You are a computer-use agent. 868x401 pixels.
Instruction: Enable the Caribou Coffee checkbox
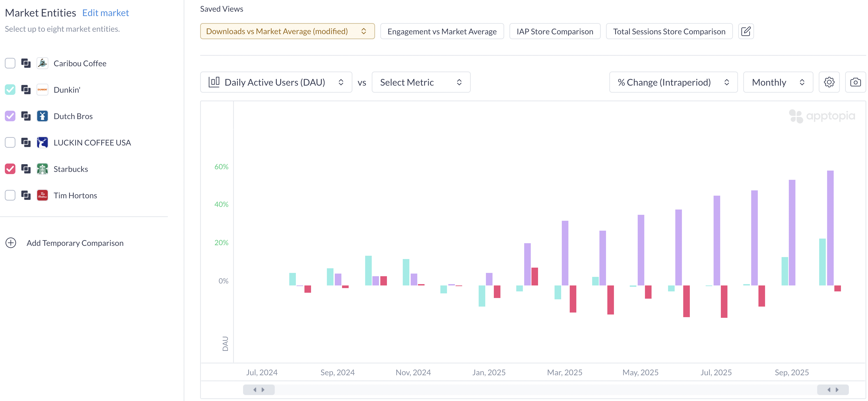click(10, 63)
